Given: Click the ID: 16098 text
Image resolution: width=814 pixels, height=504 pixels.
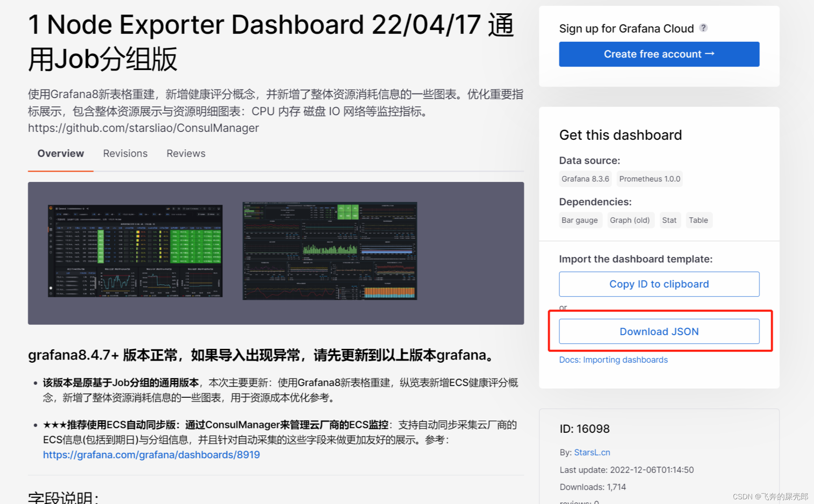Looking at the screenshot, I should [585, 429].
